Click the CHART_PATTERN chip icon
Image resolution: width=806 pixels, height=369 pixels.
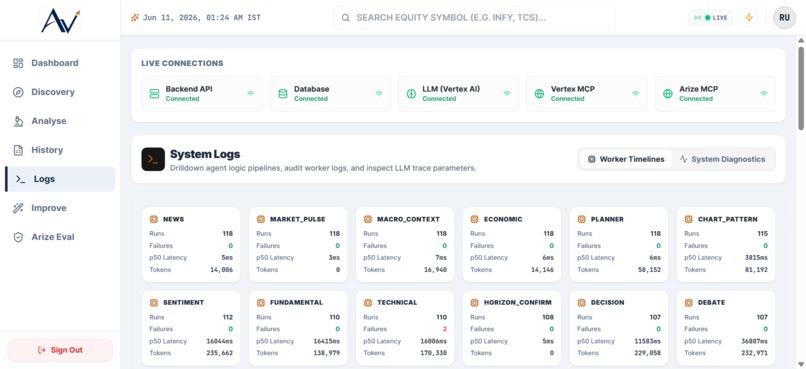click(x=688, y=219)
